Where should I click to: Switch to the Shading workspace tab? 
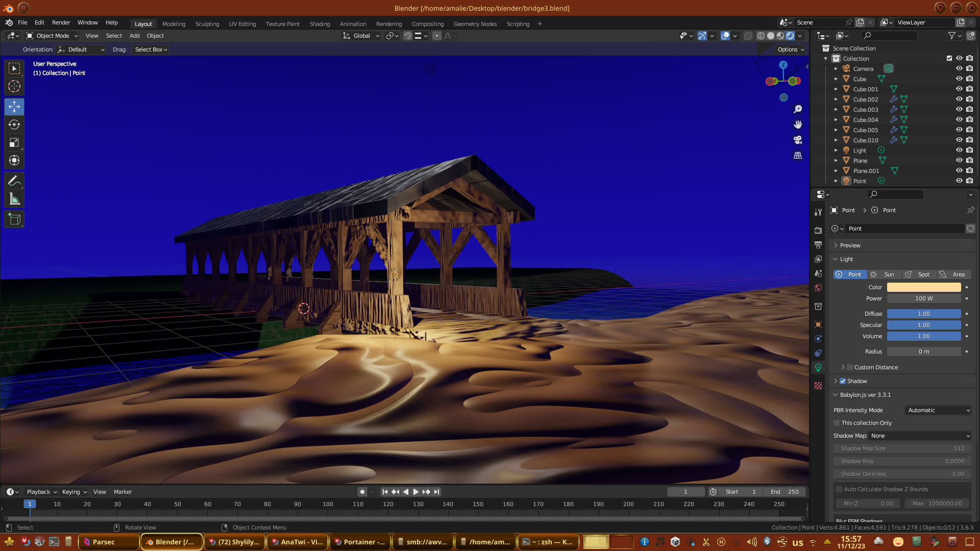tap(320, 24)
